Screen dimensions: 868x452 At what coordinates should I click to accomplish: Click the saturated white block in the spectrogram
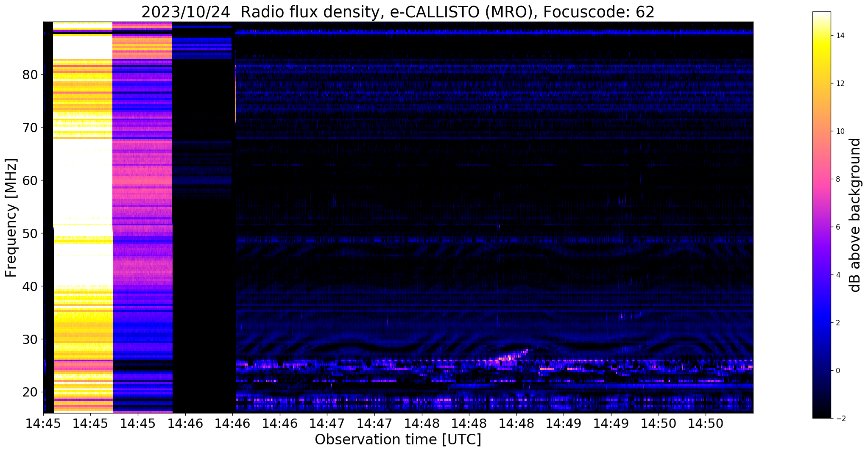83,181
